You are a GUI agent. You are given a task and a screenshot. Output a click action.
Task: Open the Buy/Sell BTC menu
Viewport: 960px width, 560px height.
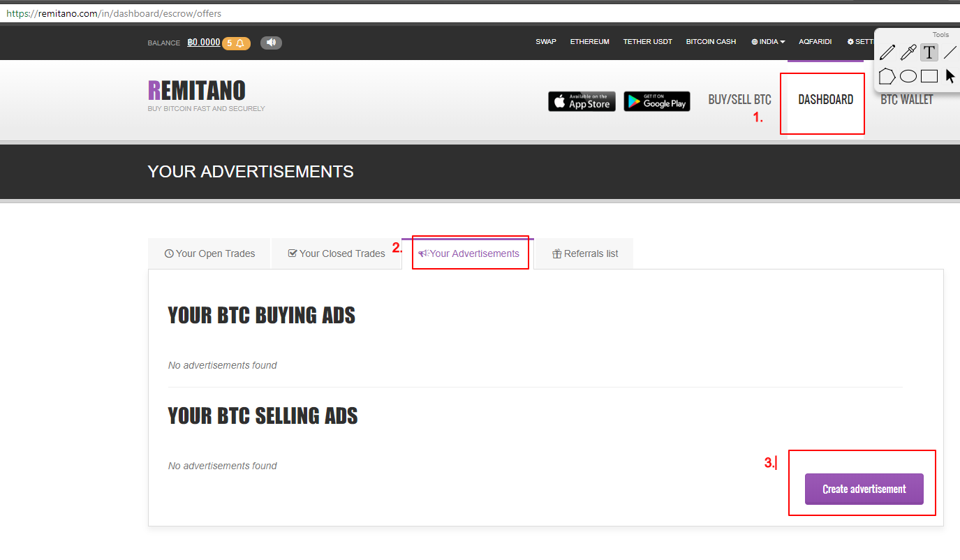[739, 100]
